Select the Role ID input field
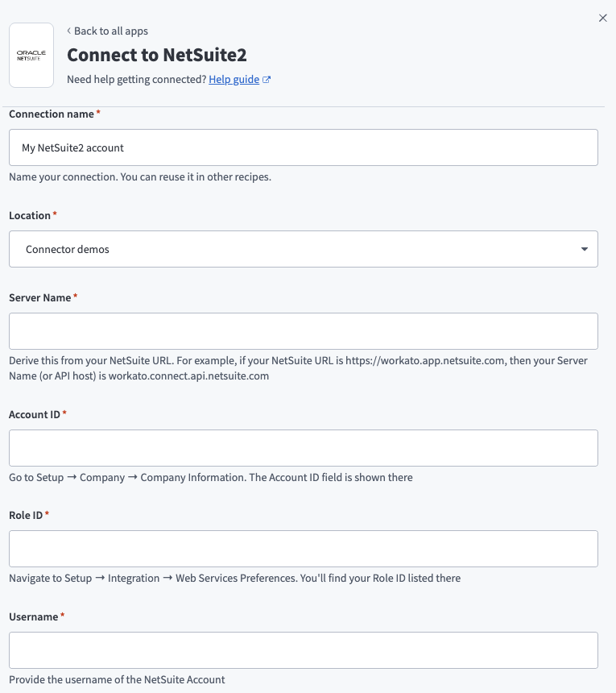Screen dimensions: 616x693 click(303, 549)
